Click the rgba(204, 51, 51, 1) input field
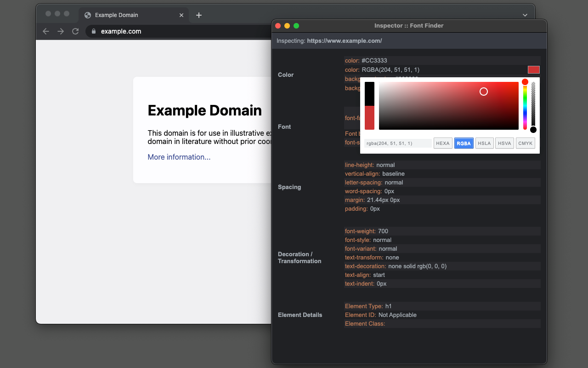The height and width of the screenshot is (368, 588). click(x=398, y=143)
